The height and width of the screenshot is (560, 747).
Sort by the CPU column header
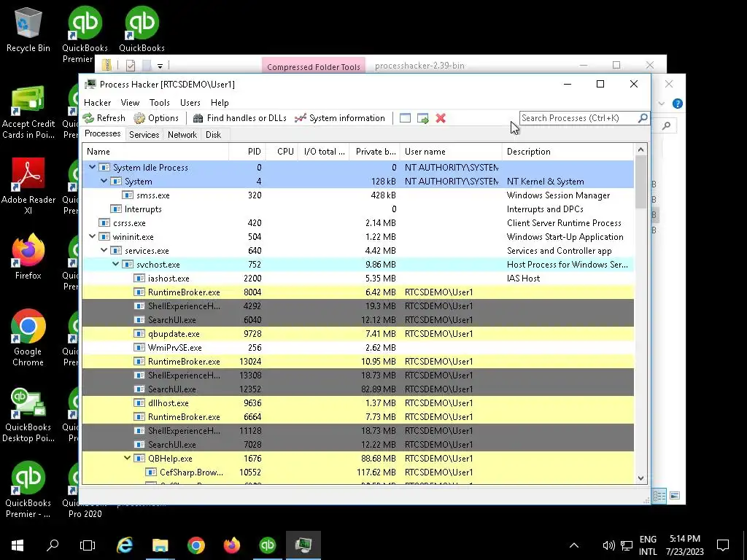coord(282,152)
